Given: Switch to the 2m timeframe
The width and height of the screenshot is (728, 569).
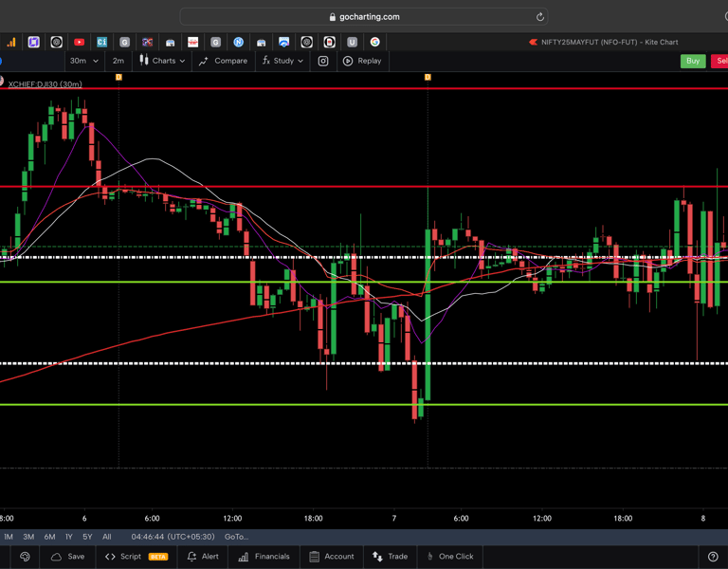Looking at the screenshot, I should (118, 61).
